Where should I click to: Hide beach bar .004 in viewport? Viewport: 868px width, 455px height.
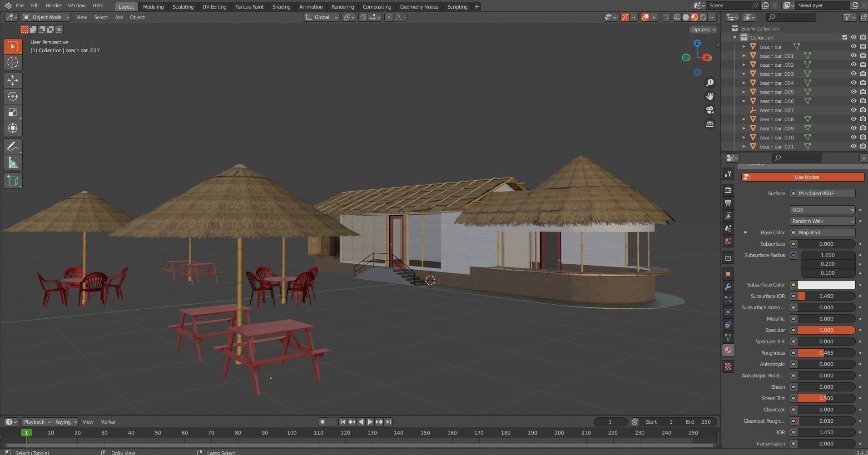point(853,83)
